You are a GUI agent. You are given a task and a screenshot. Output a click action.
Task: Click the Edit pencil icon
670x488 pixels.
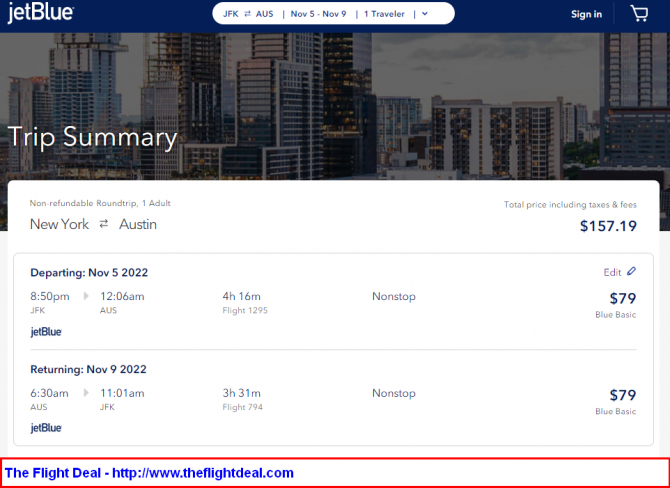pyautogui.click(x=631, y=272)
